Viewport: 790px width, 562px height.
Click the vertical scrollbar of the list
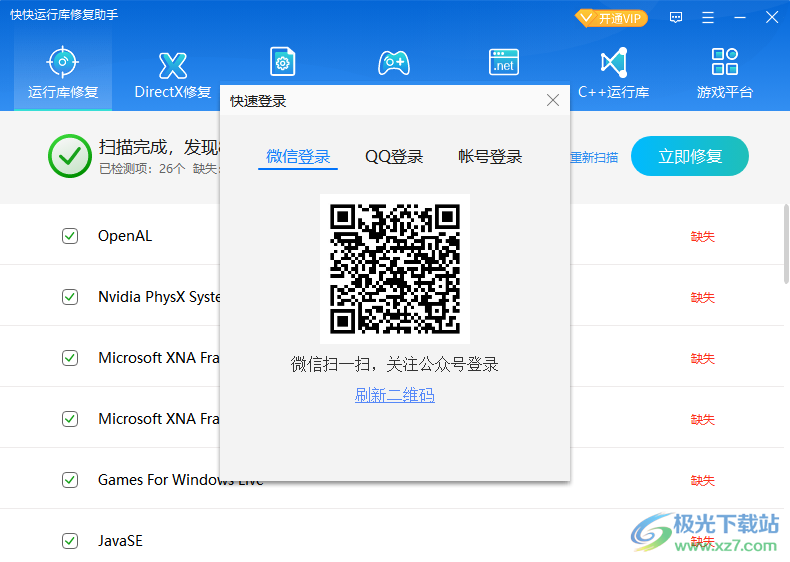pyautogui.click(x=786, y=244)
